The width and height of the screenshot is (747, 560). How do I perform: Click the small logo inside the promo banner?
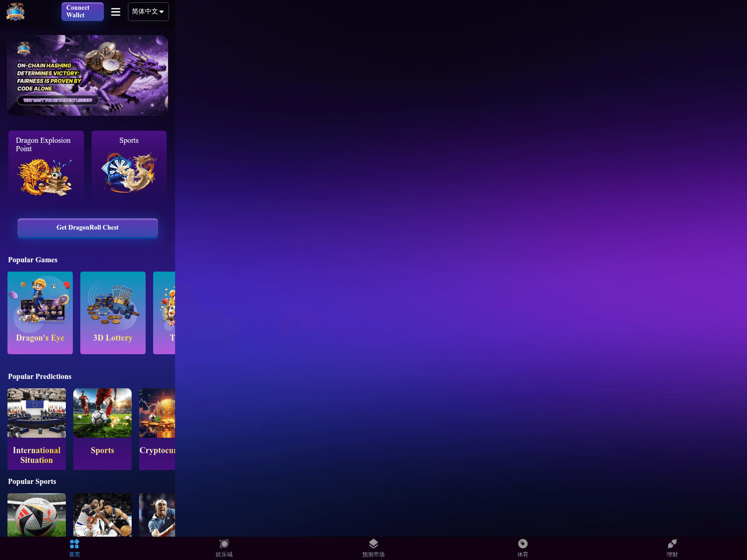24,49
